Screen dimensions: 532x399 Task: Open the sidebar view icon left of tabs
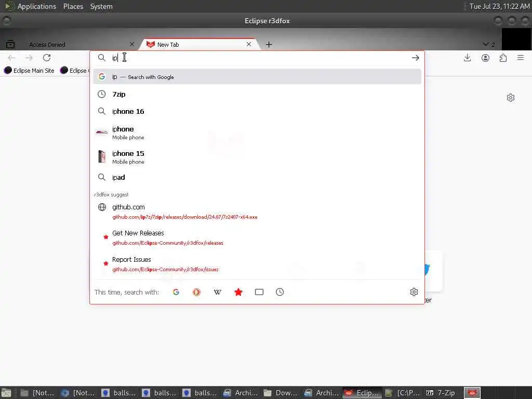click(x=10, y=44)
